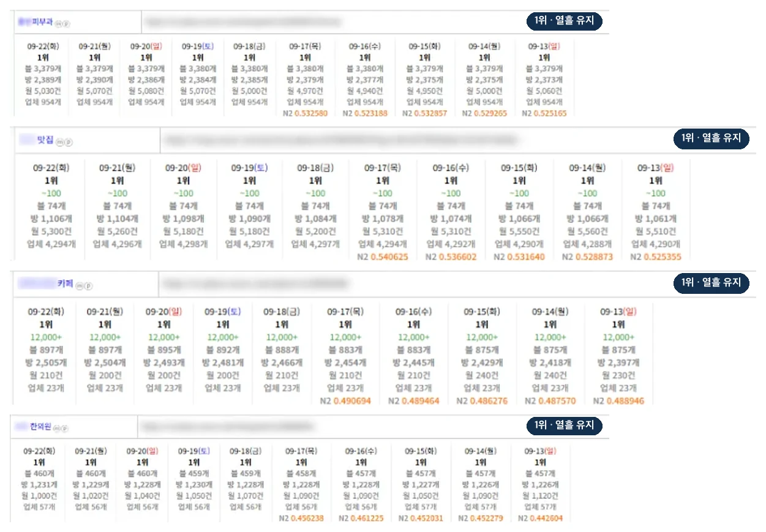The width and height of the screenshot is (766, 532).
Task: Click the 'm' icon beside 맛집 keyword
Action: click(60, 142)
